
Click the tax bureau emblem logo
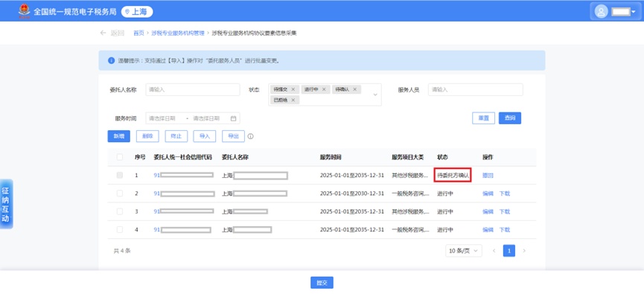coord(25,11)
